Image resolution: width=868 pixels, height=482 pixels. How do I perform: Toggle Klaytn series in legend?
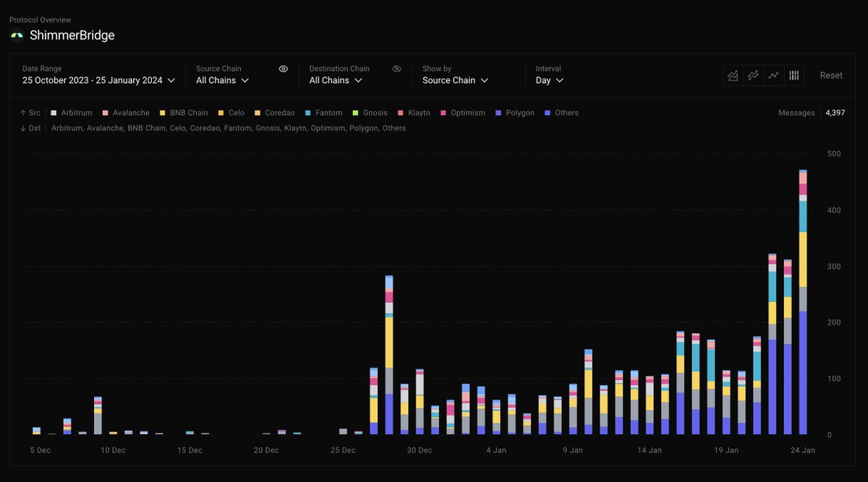coord(414,113)
